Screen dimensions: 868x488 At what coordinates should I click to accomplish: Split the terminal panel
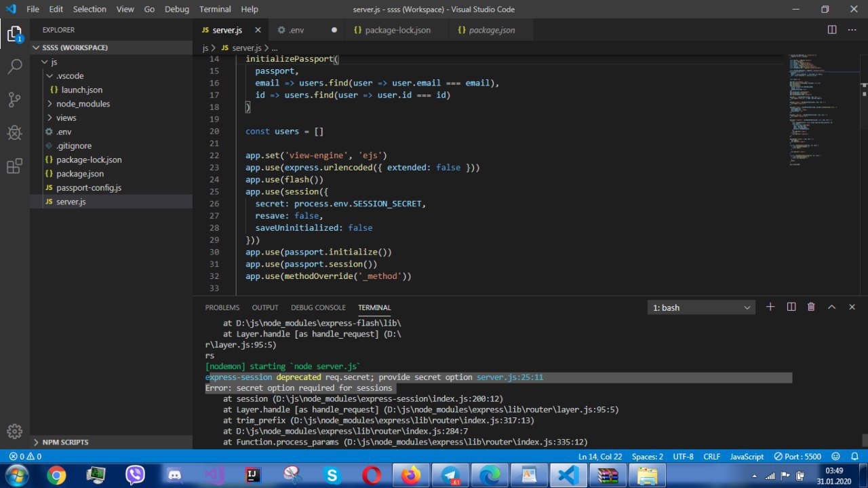tap(791, 307)
